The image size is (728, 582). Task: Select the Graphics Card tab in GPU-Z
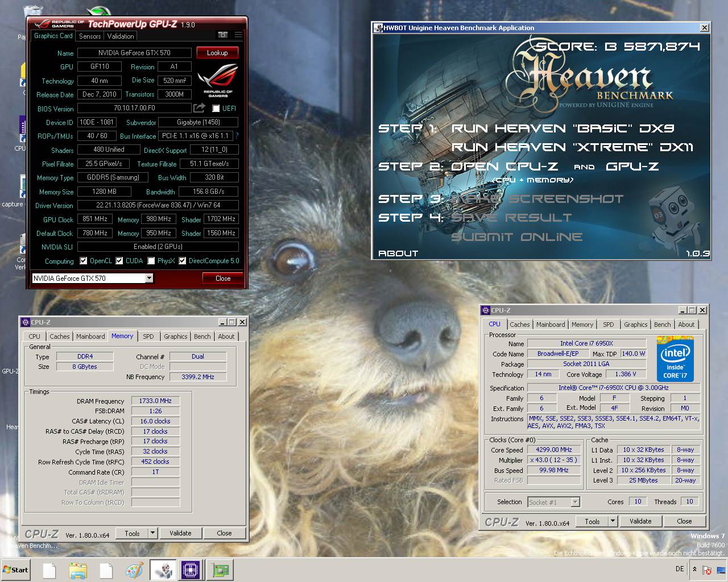(53, 36)
